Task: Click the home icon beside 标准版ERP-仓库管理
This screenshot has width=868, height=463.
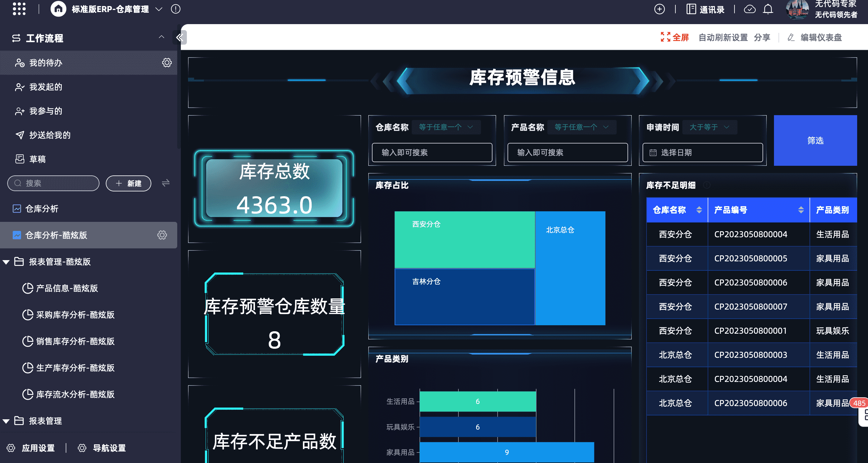Action: (x=58, y=9)
